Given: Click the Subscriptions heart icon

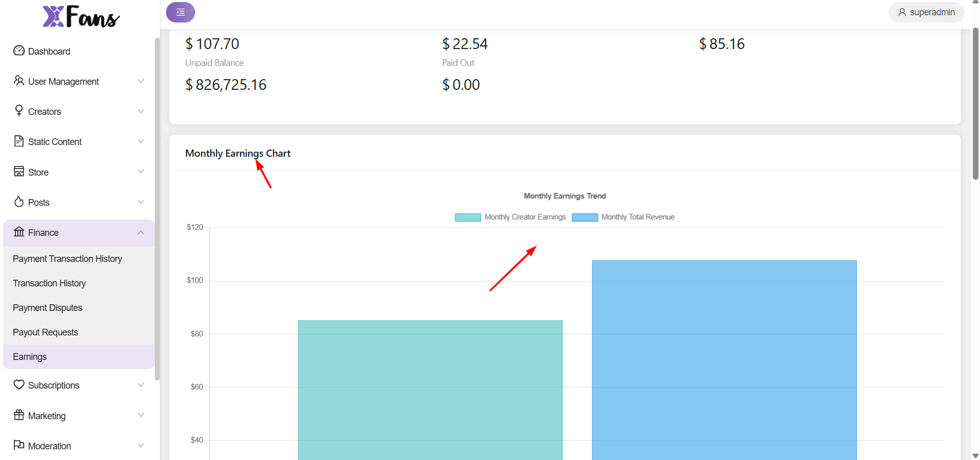Looking at the screenshot, I should click(x=19, y=384).
